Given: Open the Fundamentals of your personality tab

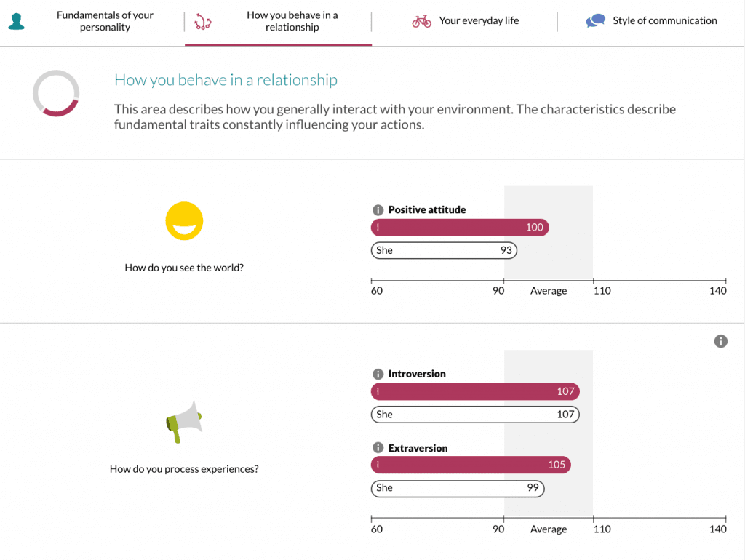Looking at the screenshot, I should tap(105, 21).
